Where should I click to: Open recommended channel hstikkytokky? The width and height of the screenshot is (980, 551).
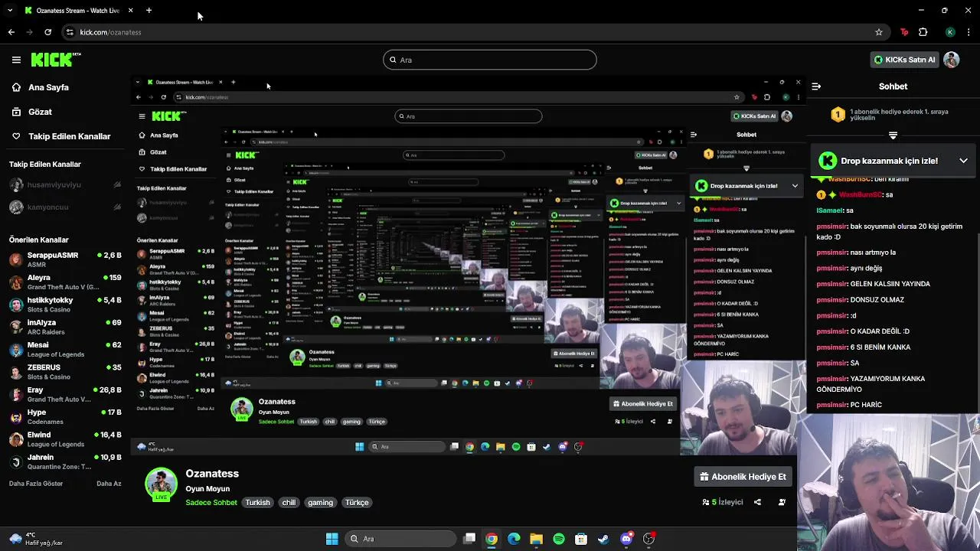click(65, 305)
